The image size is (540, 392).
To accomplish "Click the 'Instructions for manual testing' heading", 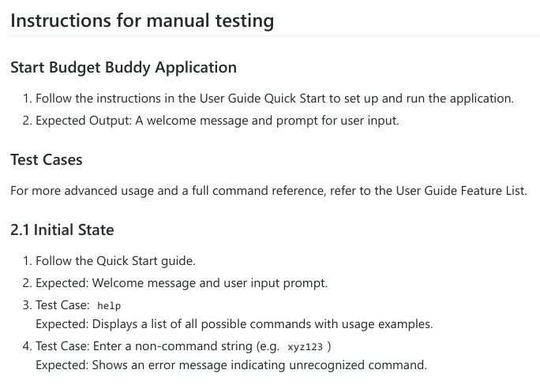I will click(x=142, y=21).
